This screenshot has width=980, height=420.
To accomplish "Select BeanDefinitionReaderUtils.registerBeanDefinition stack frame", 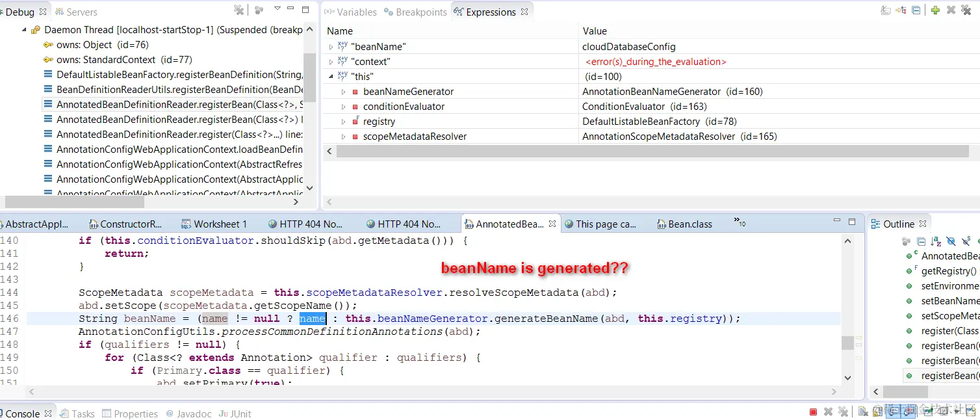I will click(x=173, y=90).
